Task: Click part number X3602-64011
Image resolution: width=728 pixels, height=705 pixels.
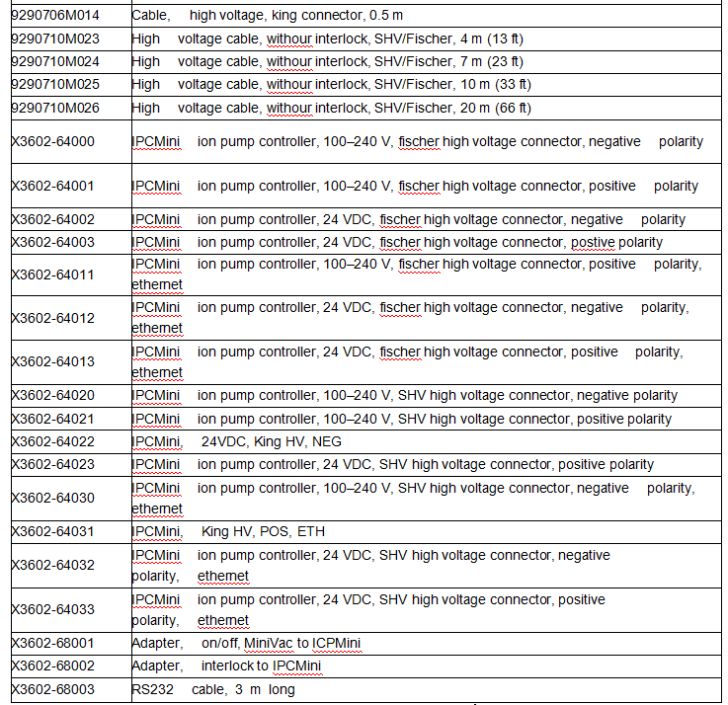Action: 52,274
